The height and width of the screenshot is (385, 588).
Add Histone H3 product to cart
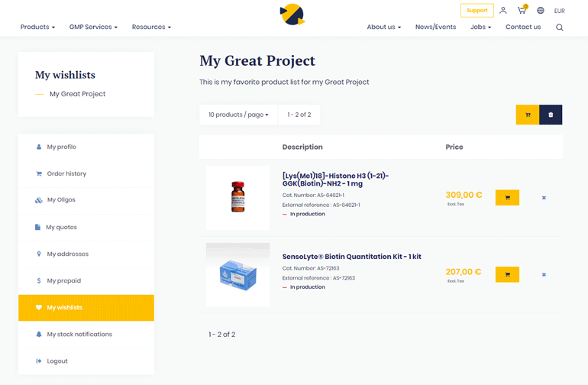(507, 198)
